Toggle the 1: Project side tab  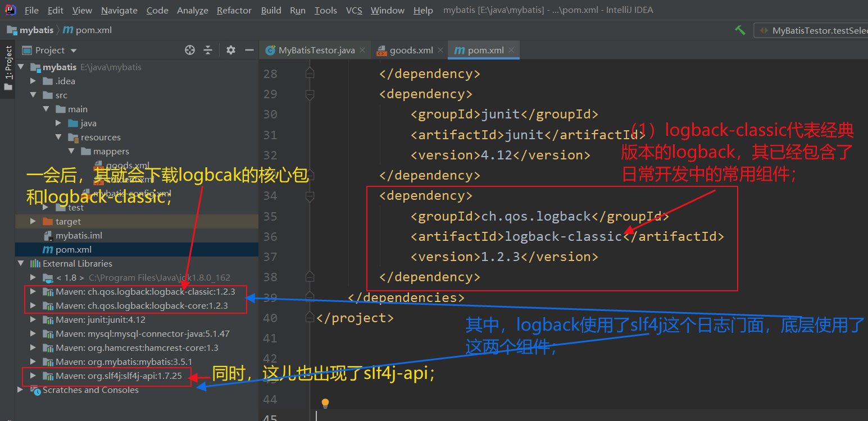[8, 67]
